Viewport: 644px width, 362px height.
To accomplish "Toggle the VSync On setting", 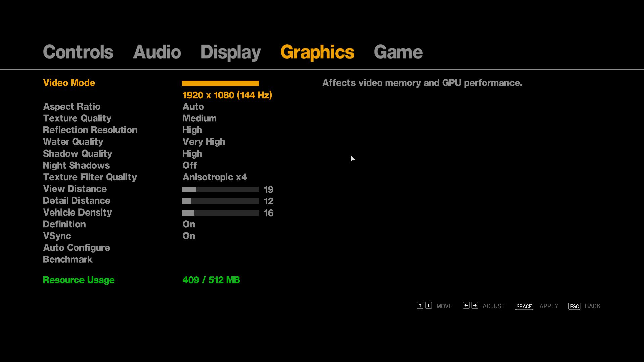I will click(189, 236).
